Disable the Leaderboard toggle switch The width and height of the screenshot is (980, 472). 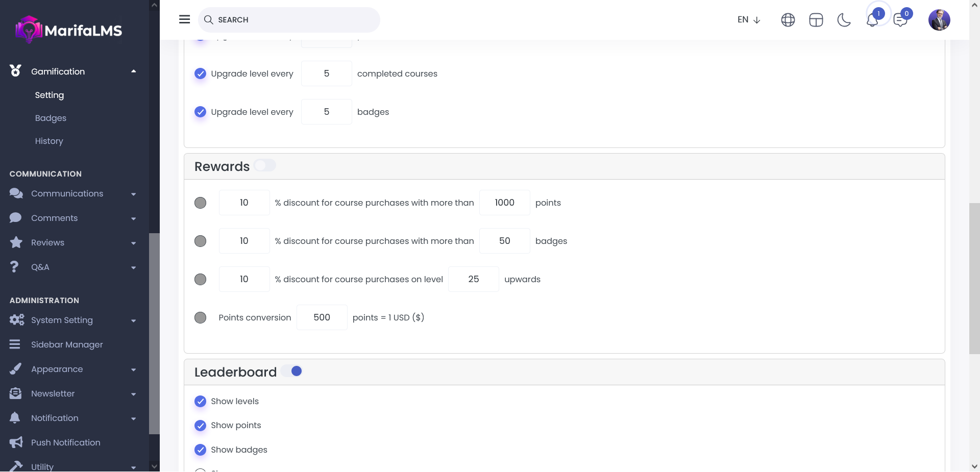292,371
